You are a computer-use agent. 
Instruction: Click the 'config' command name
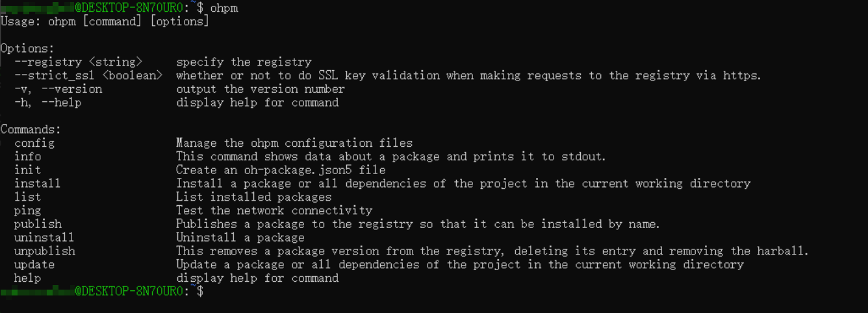[x=34, y=143]
